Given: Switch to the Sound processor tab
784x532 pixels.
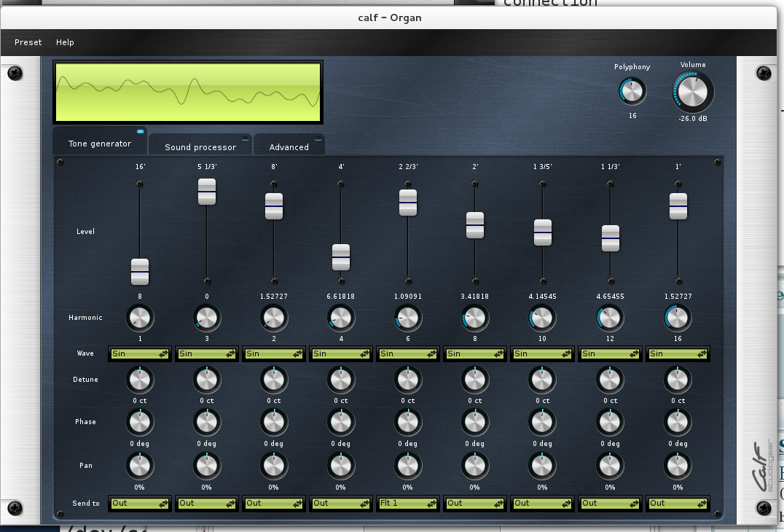Looking at the screenshot, I should tap(200, 146).
